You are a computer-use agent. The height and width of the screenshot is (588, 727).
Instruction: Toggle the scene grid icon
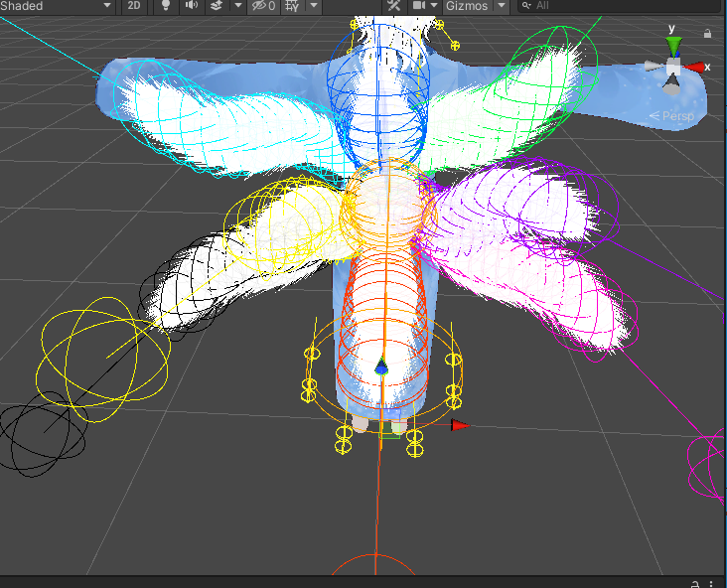coord(292,6)
